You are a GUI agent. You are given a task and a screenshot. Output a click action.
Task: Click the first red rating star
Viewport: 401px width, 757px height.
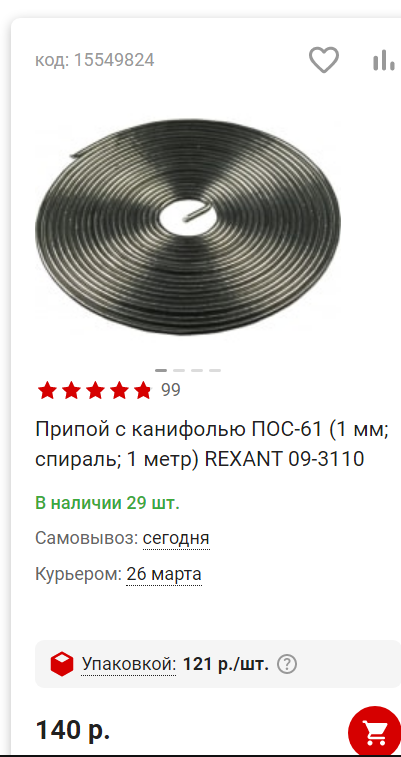tap(47, 390)
